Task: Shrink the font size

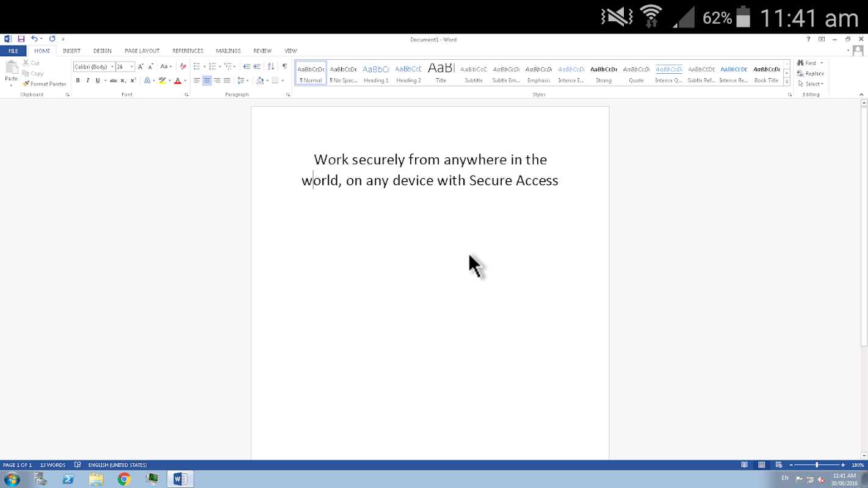Action: [150, 66]
